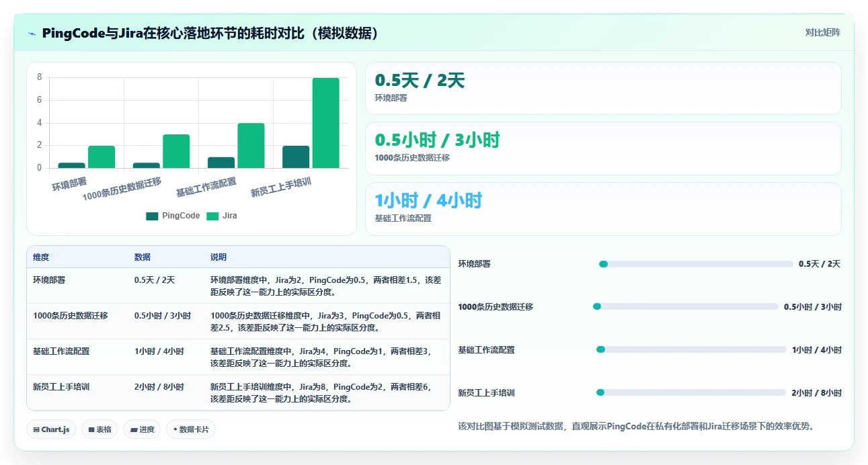Click the 数据卡片 tag chip
This screenshot has width=868, height=465.
(x=191, y=429)
